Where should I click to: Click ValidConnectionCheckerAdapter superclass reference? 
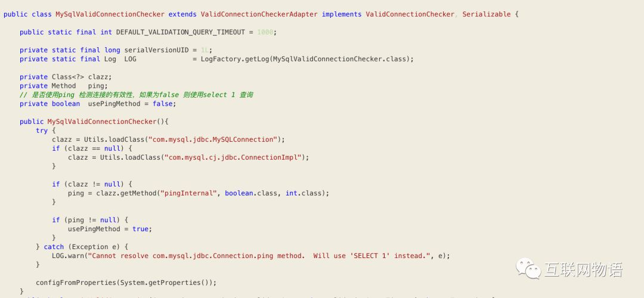(x=259, y=14)
